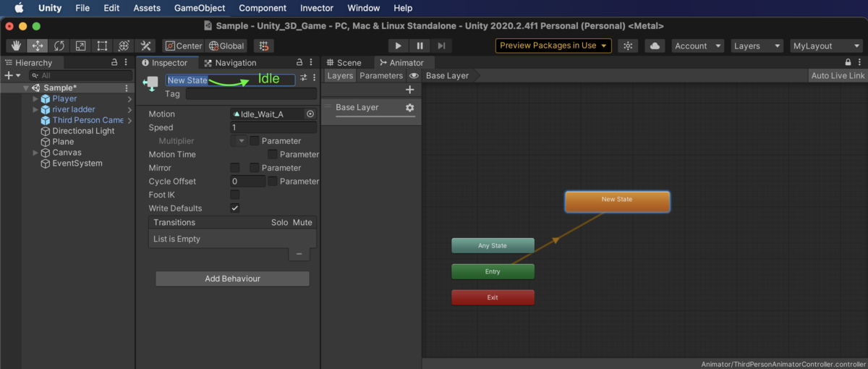Select the Move tool
The width and height of the screenshot is (868, 369).
37,46
